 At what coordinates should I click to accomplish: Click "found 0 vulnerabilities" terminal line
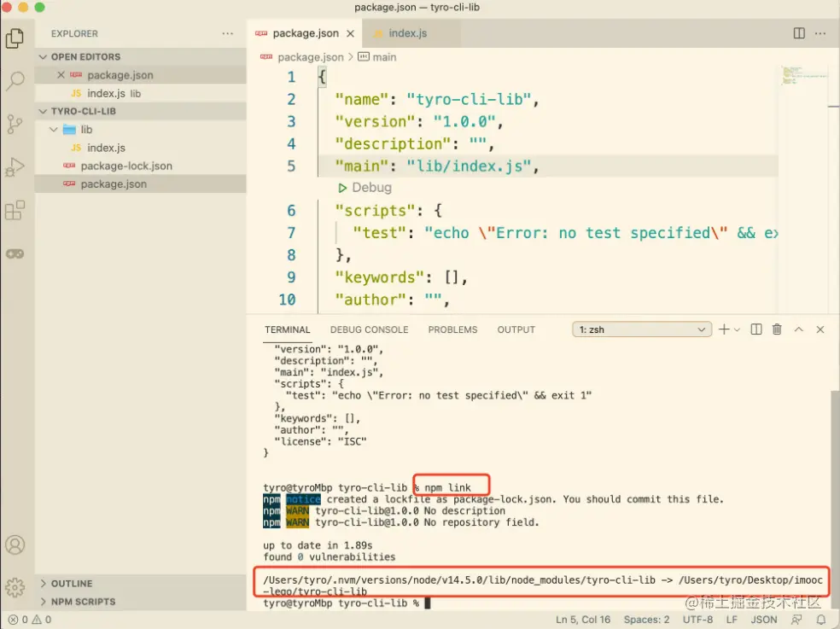point(329,557)
